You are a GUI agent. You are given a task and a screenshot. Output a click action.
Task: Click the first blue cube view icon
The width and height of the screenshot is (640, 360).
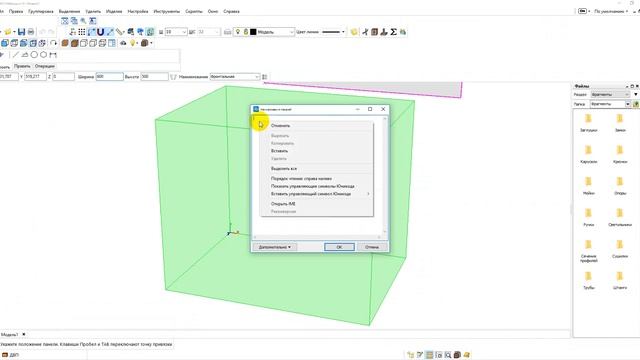[5, 43]
